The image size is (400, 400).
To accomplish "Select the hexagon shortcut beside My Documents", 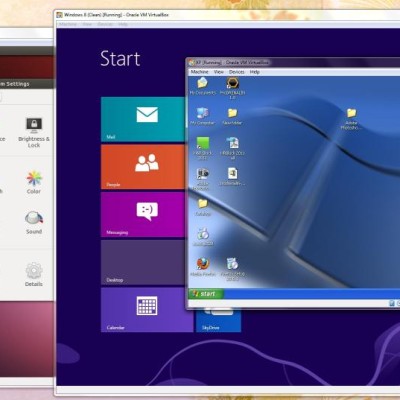I will click(x=232, y=88).
